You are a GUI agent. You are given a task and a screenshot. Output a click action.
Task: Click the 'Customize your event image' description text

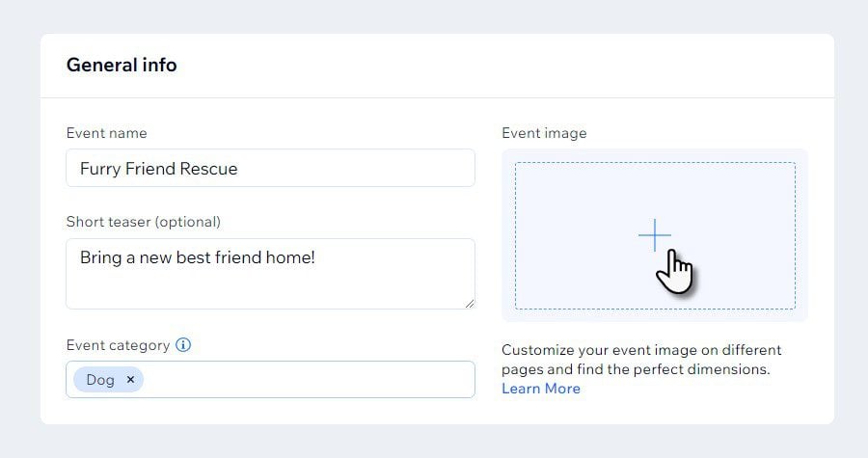(641, 359)
